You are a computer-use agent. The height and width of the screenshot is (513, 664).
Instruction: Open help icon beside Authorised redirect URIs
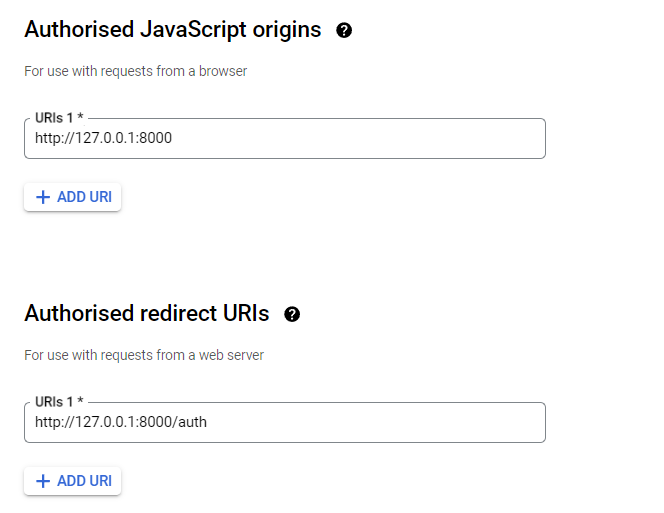click(x=292, y=314)
